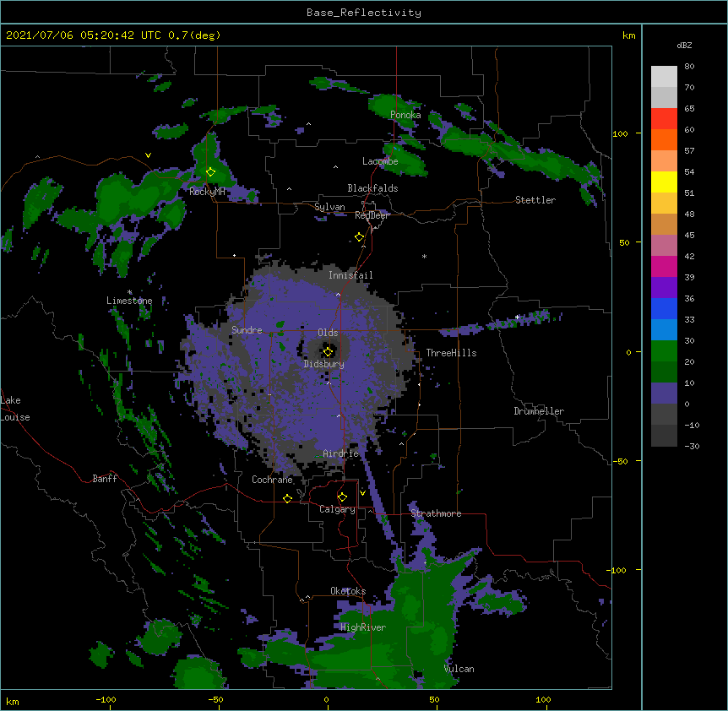This screenshot has width=728, height=711.
Task: Pick the magenta swatch between 42 and 39
Action: 664,266
